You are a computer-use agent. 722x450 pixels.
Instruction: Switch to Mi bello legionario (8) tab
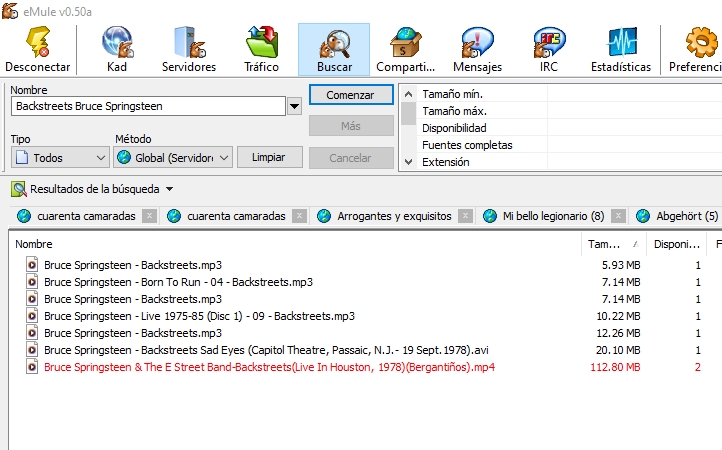click(553, 216)
